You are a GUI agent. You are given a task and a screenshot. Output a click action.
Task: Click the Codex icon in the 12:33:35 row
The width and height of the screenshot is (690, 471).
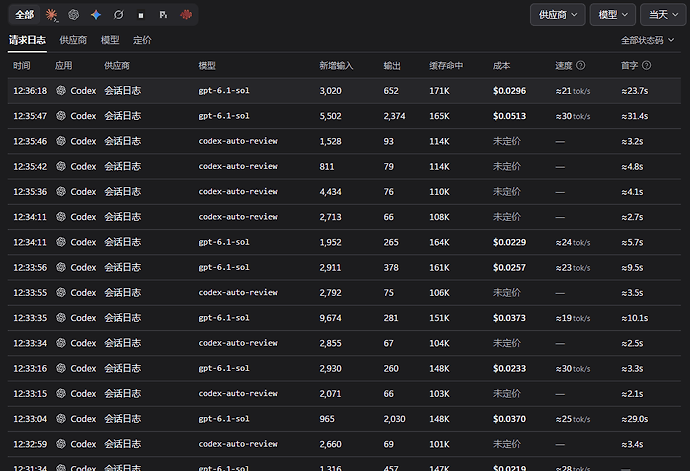[x=61, y=318]
